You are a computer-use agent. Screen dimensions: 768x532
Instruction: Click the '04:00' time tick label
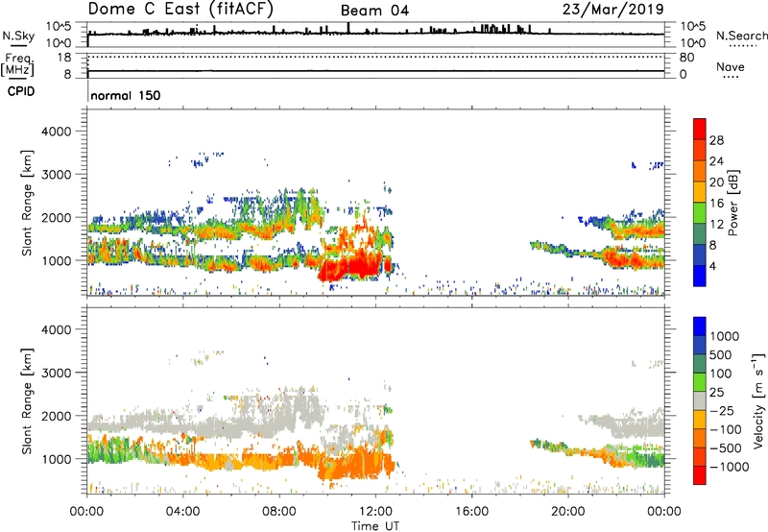pos(182,512)
